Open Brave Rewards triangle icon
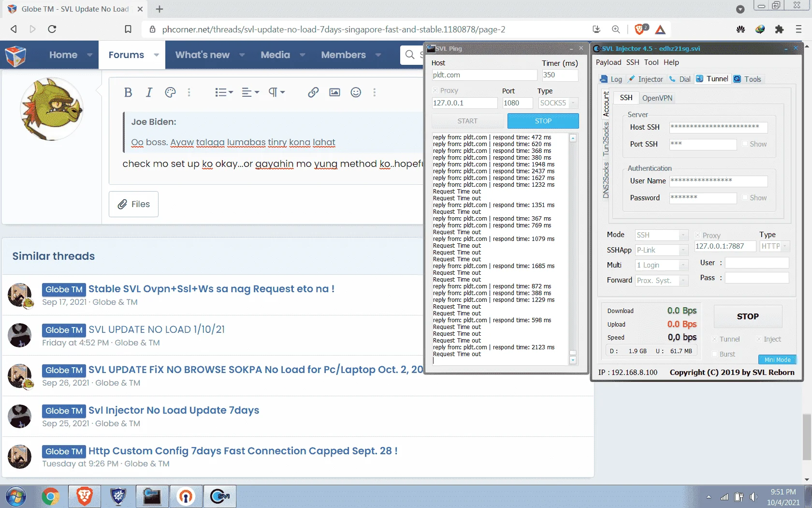 (660, 30)
